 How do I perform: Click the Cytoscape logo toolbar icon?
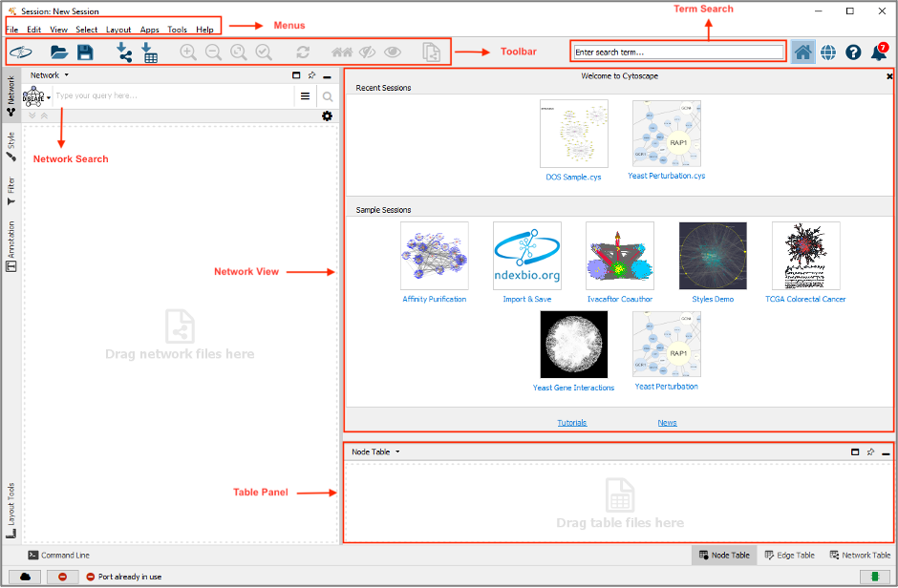click(x=21, y=52)
